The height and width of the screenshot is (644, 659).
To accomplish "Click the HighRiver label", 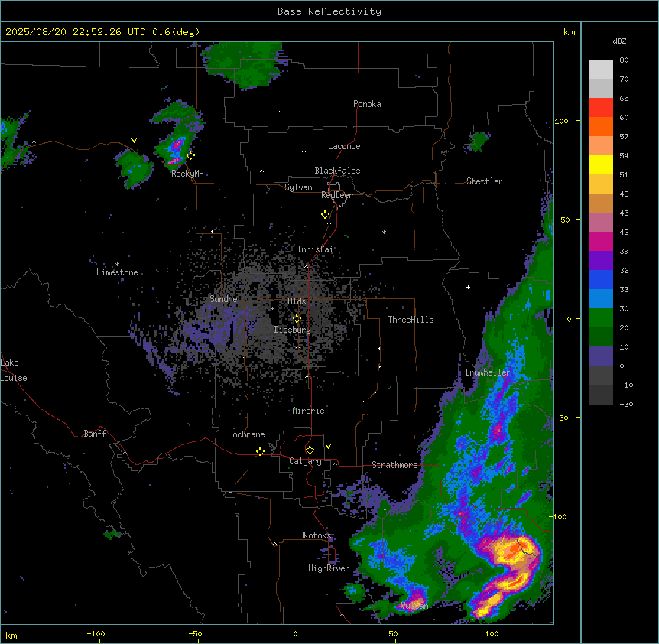I will coord(329,568).
